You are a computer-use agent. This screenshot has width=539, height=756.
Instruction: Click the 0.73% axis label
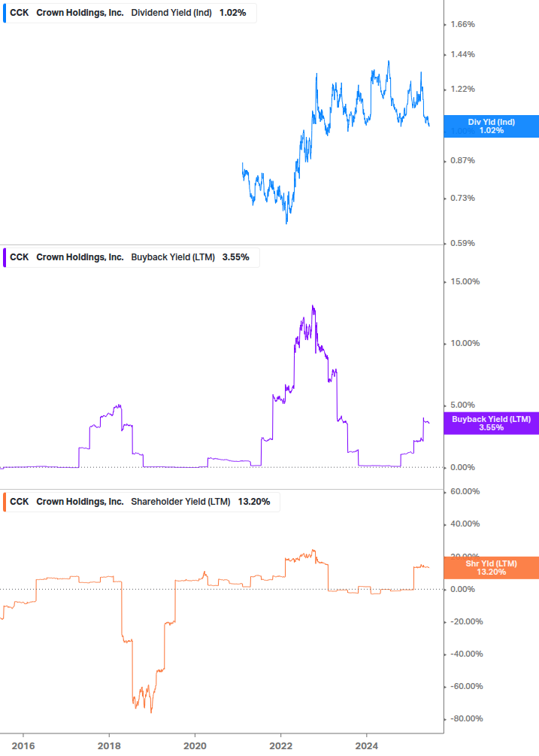click(x=462, y=198)
